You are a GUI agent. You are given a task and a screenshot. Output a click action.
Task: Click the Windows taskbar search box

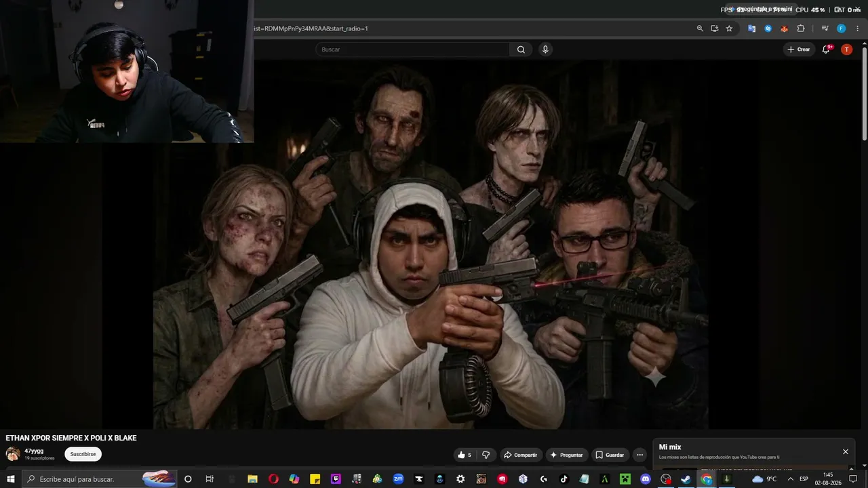click(x=100, y=479)
